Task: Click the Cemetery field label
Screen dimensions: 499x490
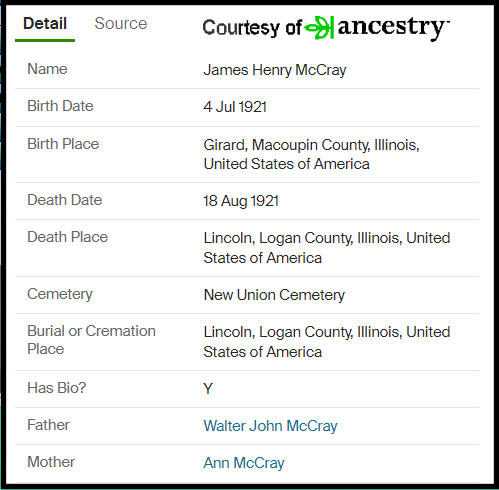Action: [60, 294]
